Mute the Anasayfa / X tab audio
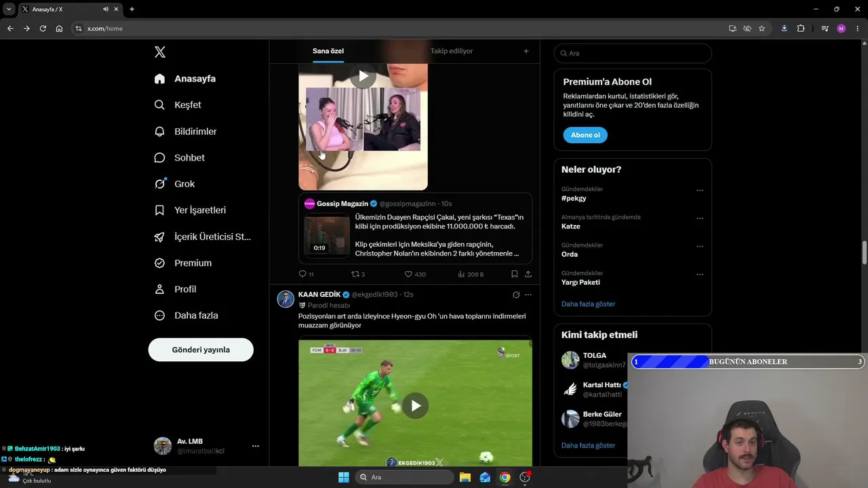Image resolution: width=868 pixels, height=488 pixels. (x=106, y=9)
